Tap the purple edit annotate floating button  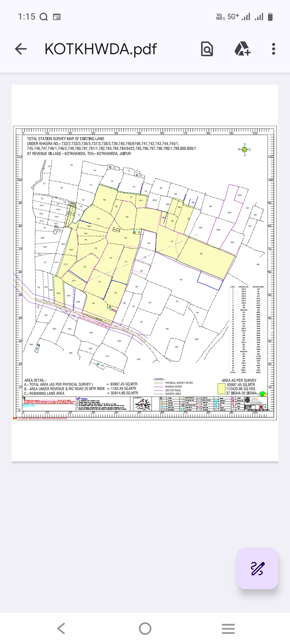257,568
